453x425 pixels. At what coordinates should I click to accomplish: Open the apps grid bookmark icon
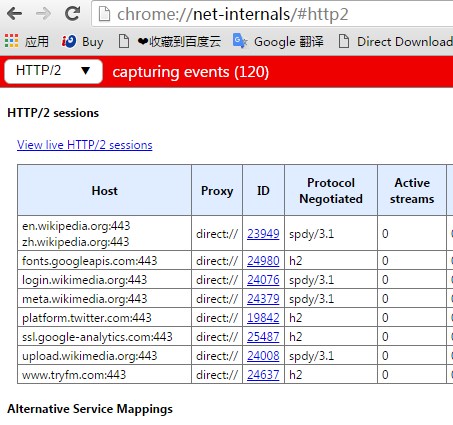(12, 41)
